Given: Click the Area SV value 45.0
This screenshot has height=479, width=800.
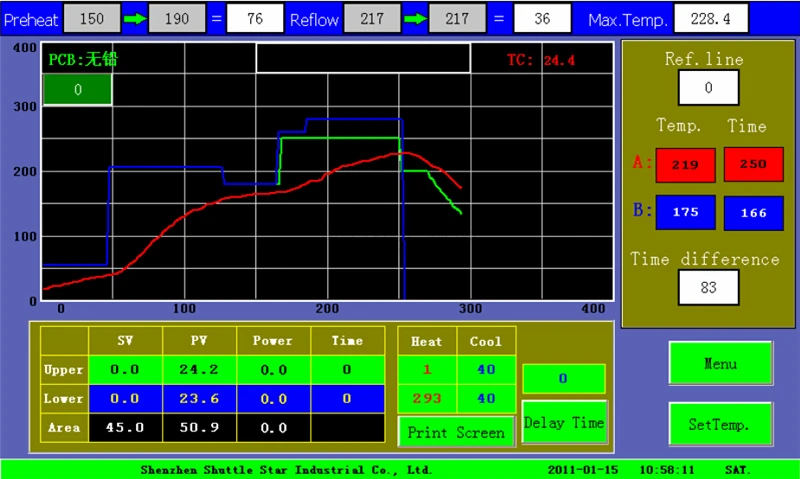Looking at the screenshot, I should pyautogui.click(x=125, y=427).
